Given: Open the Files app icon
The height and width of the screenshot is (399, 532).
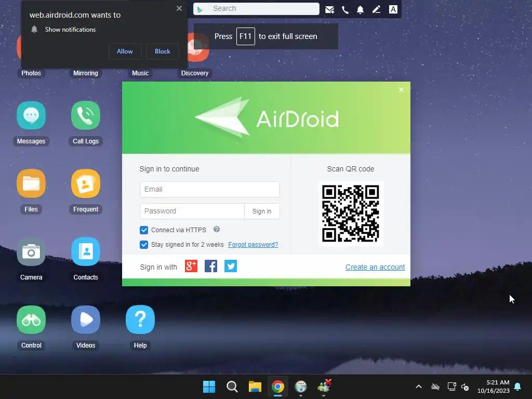Looking at the screenshot, I should click(x=31, y=183).
